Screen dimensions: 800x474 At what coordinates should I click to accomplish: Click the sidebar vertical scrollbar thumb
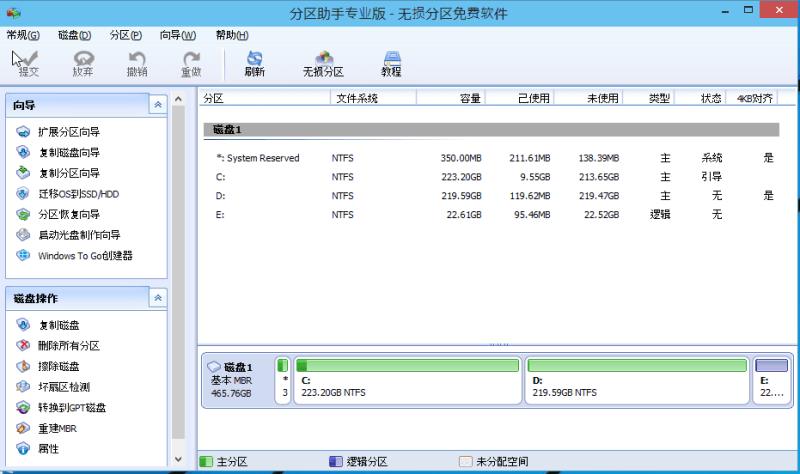tap(178, 272)
